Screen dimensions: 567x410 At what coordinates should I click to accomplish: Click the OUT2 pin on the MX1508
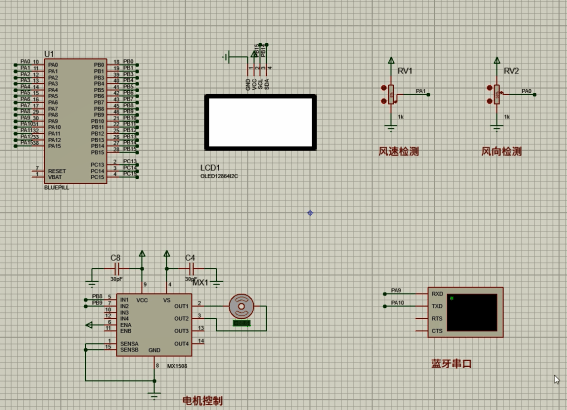coord(182,319)
